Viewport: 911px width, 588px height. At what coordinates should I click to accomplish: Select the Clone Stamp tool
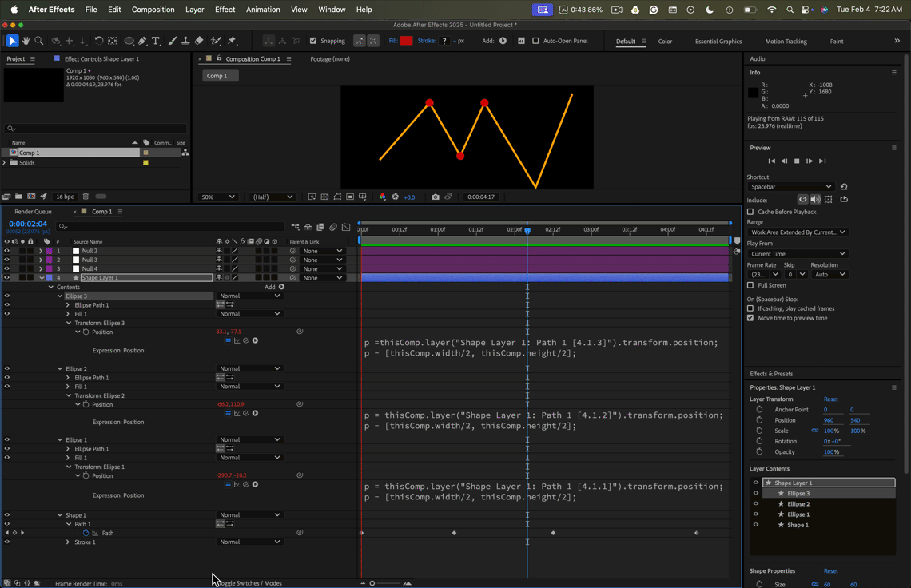(185, 41)
